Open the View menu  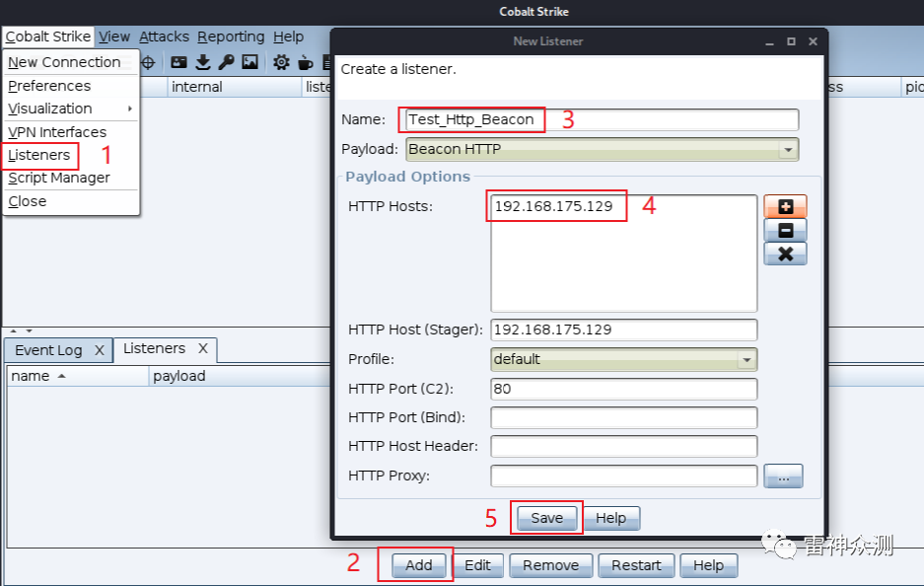click(x=114, y=37)
